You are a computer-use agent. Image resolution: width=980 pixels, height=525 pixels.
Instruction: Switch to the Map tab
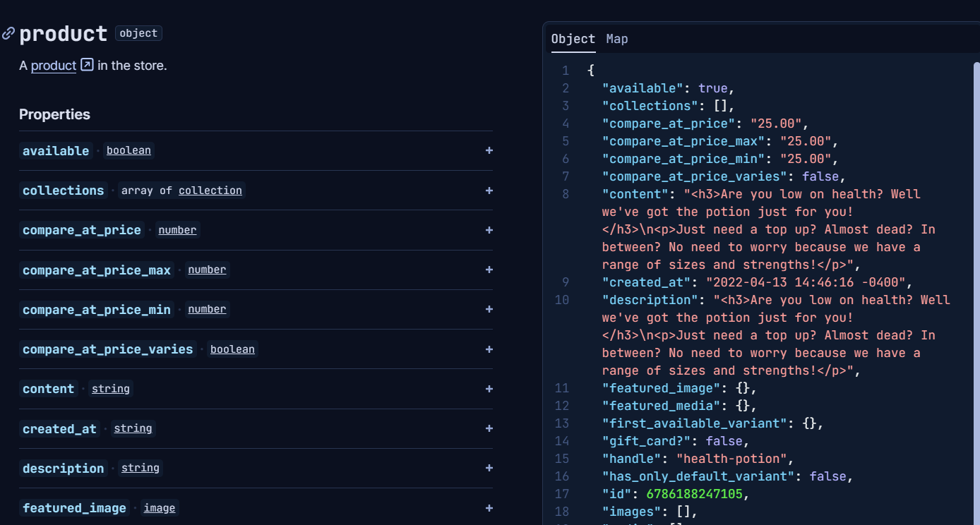(616, 39)
